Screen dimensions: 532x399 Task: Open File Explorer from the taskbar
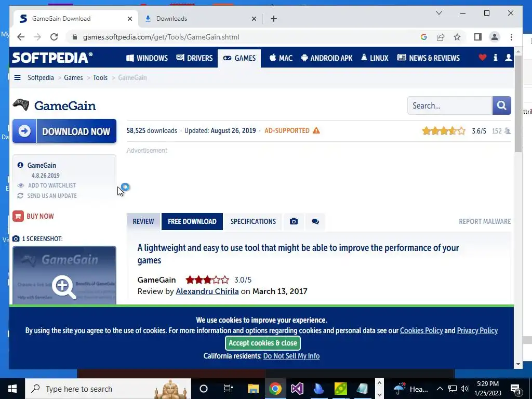pos(253,389)
